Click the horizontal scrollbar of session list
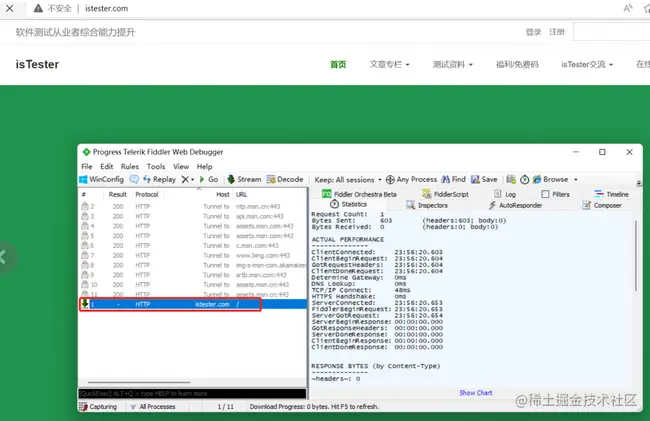Viewport: 650px width, 421px height. click(139, 382)
